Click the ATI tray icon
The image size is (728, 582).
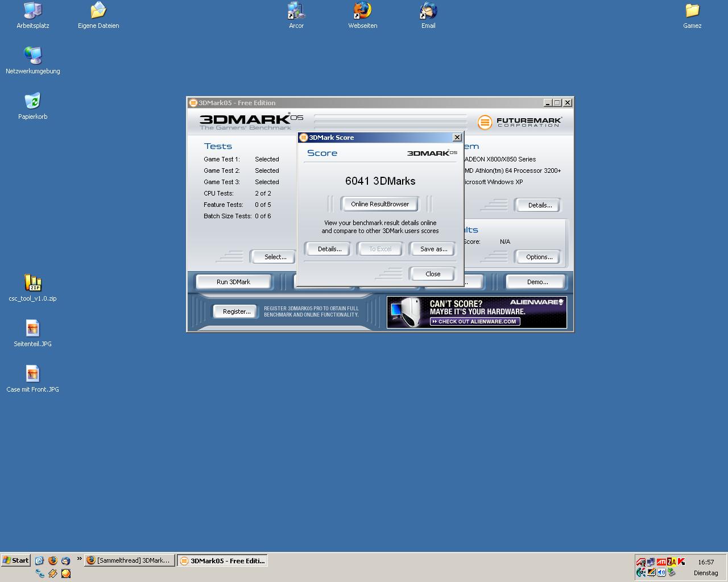pyautogui.click(x=661, y=562)
